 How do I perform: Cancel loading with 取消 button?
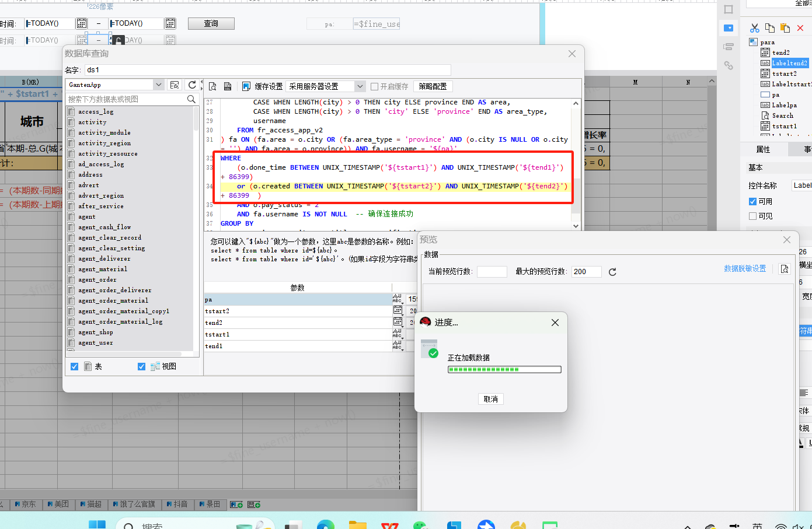[490, 399]
